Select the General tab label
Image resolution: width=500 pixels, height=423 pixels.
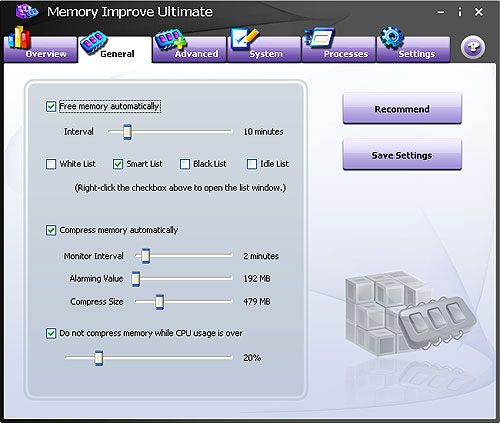point(117,54)
